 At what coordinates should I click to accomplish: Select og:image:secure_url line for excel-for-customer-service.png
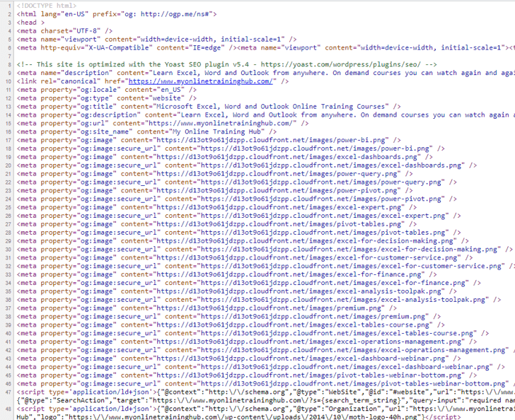(266, 266)
